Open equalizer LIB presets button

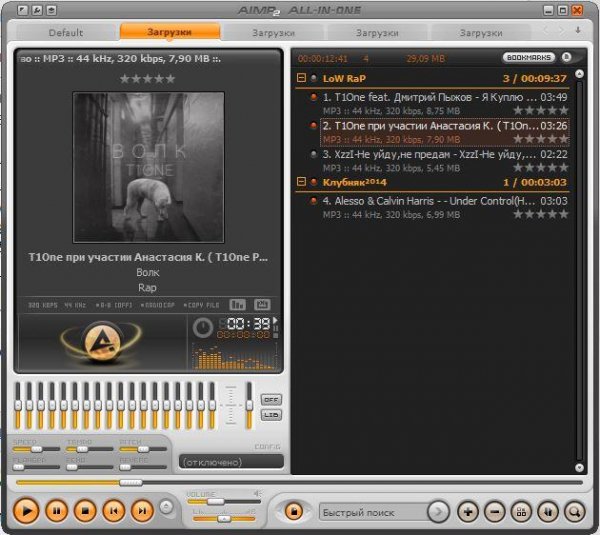point(271,415)
